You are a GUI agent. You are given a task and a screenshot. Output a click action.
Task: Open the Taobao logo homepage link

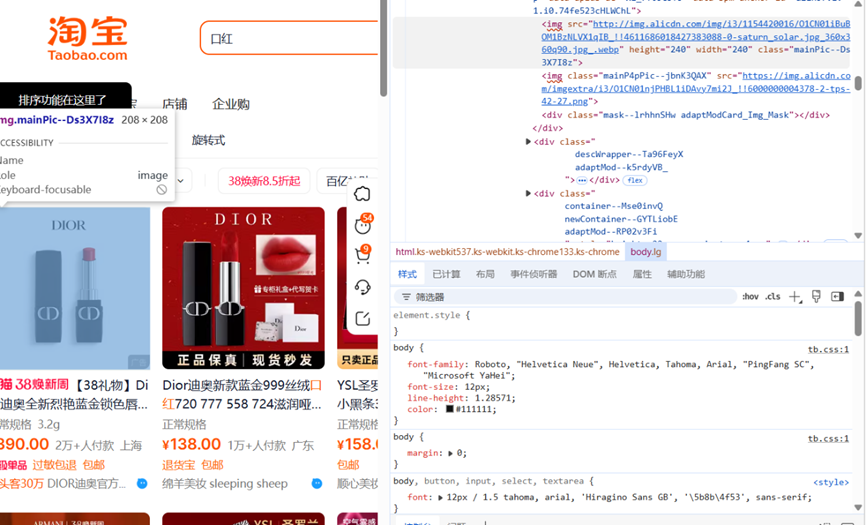[x=87, y=38]
